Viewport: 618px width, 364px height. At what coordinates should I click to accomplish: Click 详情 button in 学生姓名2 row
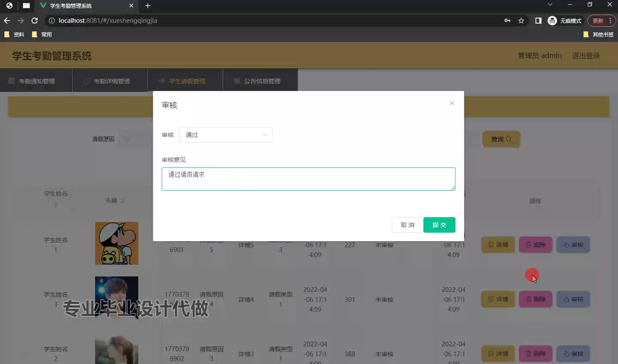tap(498, 354)
